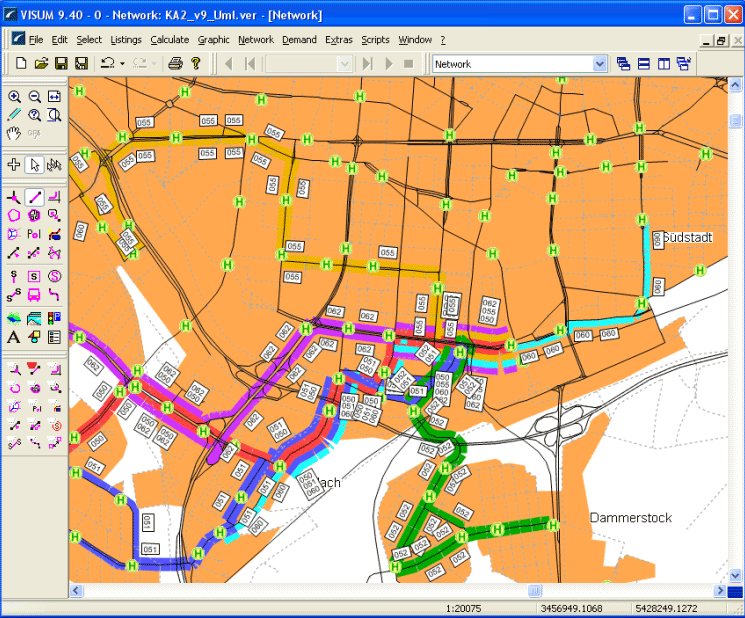Viewport: 745px width, 618px height.
Task: Click the cascade windows toolbar icon
Action: pos(623,64)
